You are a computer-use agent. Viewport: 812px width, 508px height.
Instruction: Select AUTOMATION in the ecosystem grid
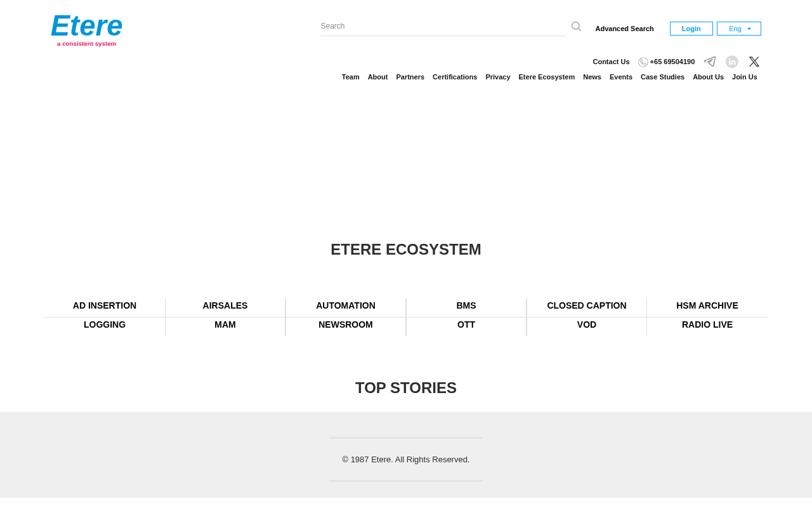(346, 305)
